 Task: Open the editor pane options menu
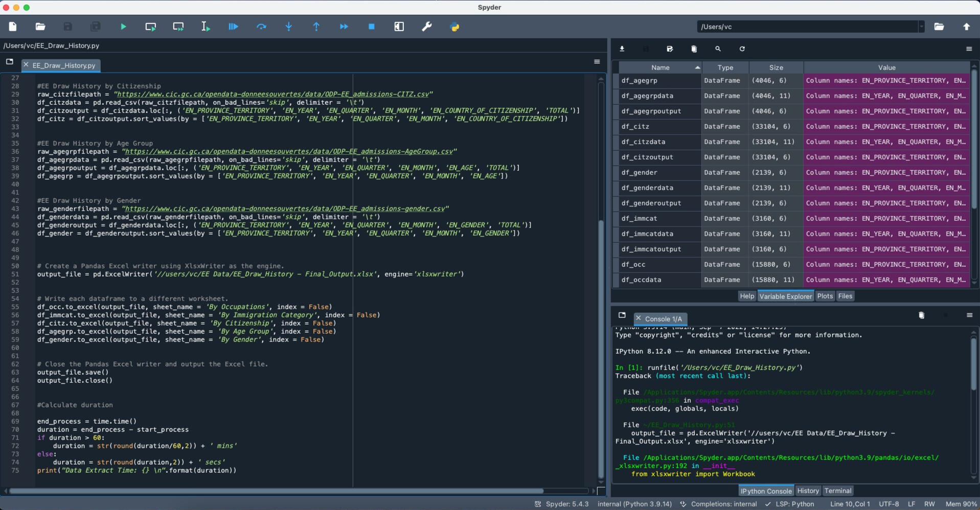coord(597,62)
